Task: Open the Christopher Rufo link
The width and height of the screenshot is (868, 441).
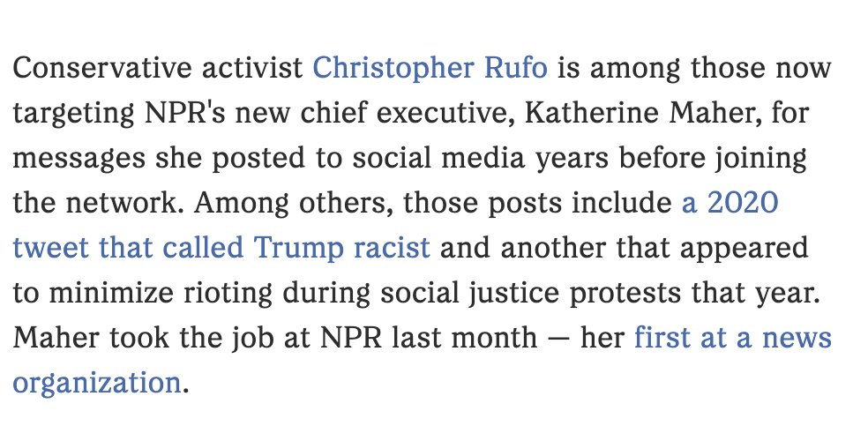Action: 430,69
